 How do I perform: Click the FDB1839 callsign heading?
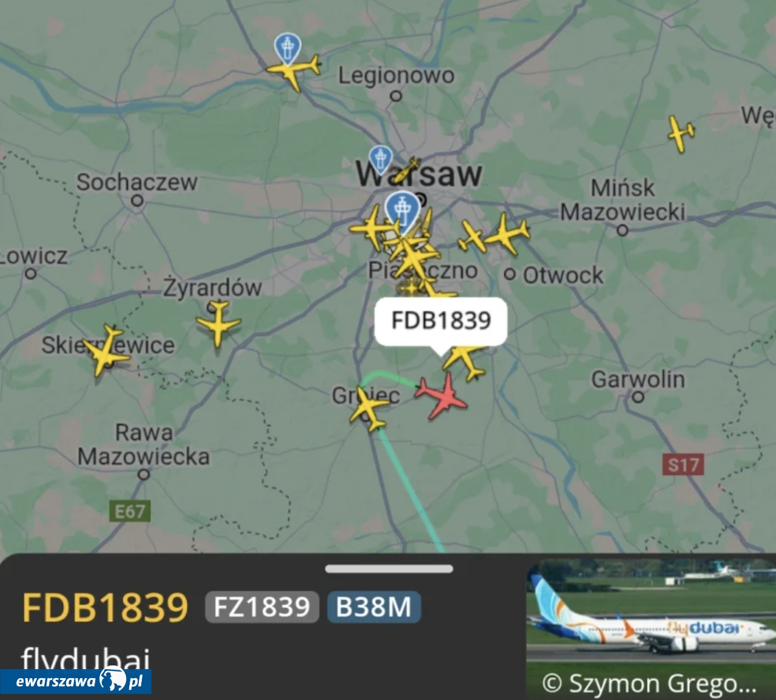click(105, 607)
